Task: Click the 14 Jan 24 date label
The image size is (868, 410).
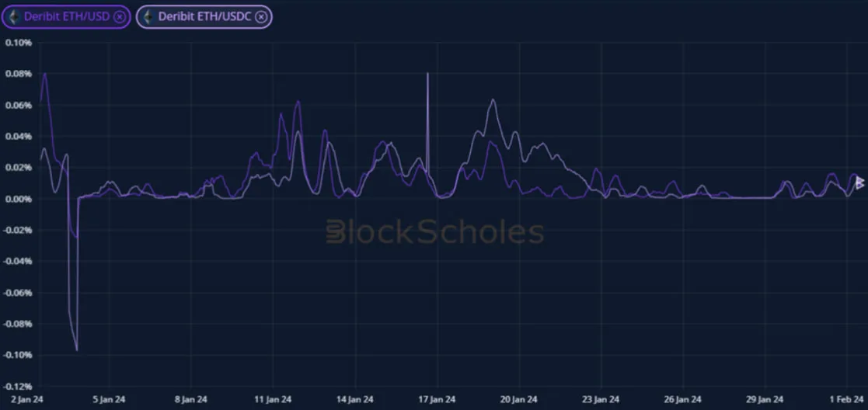Action: [x=355, y=399]
